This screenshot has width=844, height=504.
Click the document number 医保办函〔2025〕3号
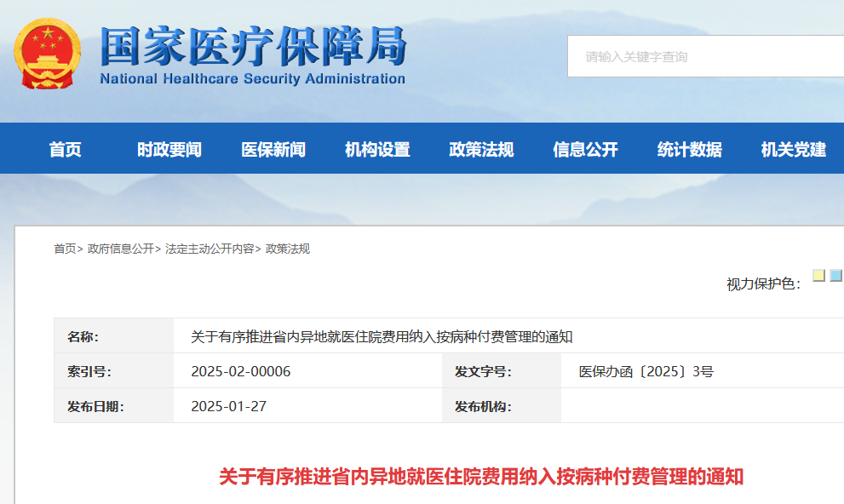pyautogui.click(x=646, y=371)
